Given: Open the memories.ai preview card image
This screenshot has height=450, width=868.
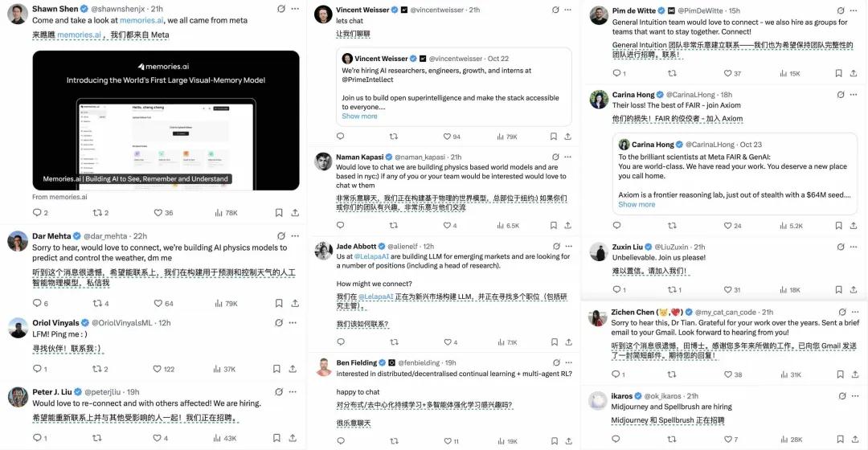Looking at the screenshot, I should (x=166, y=121).
